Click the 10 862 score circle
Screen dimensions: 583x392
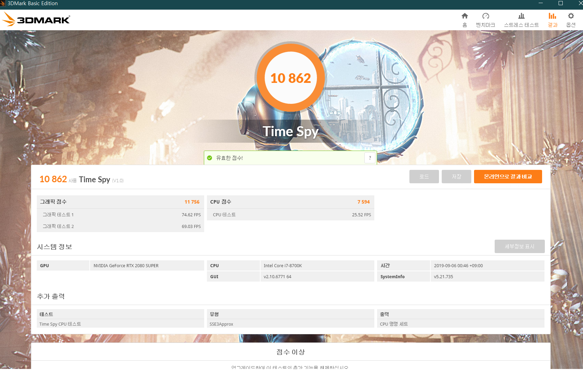pos(290,78)
